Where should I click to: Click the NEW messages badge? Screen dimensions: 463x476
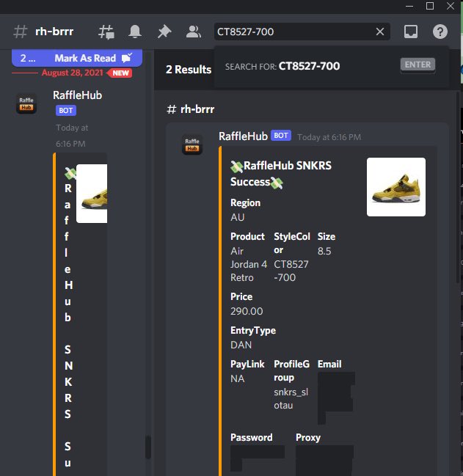coord(121,73)
